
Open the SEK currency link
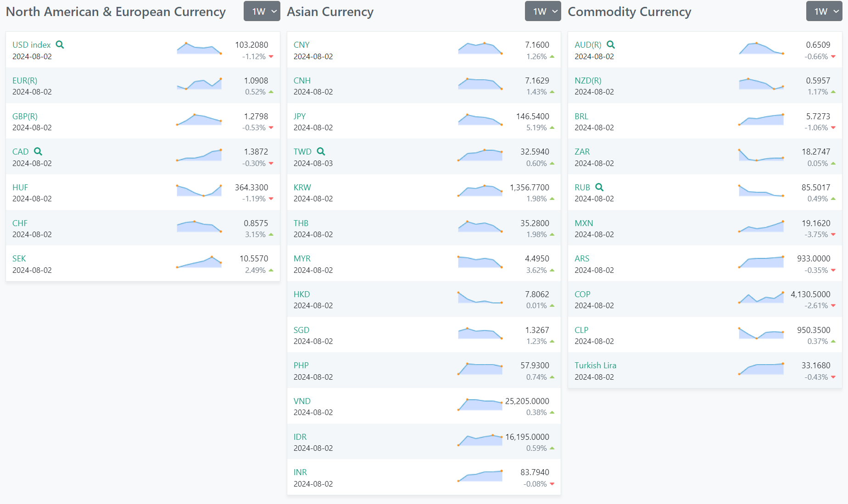point(19,258)
